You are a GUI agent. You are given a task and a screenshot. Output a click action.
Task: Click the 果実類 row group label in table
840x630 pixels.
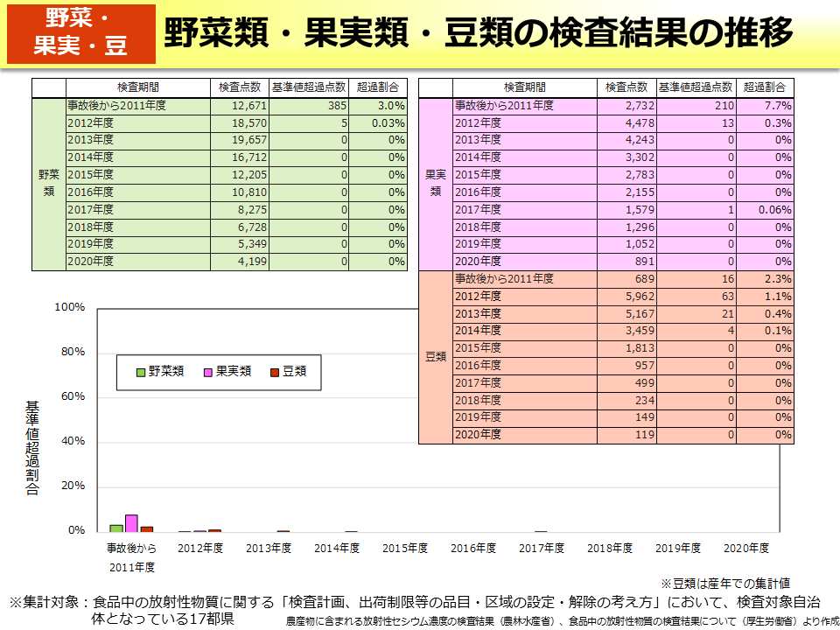[x=435, y=183]
